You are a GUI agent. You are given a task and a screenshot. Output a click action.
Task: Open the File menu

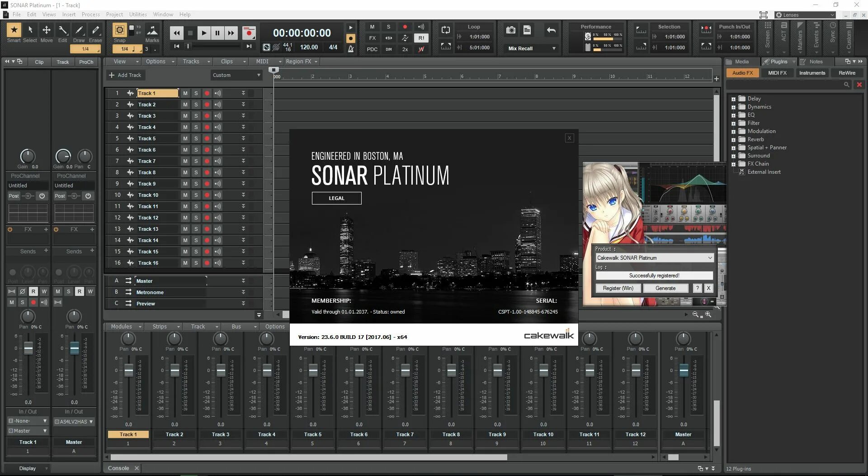[x=17, y=14]
